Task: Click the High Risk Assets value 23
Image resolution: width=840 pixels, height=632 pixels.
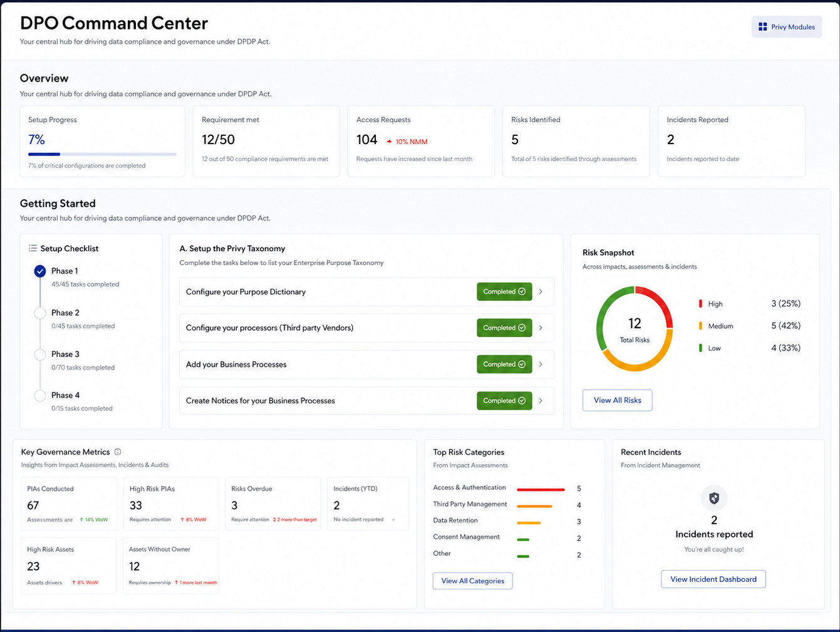Action: pyautogui.click(x=33, y=566)
